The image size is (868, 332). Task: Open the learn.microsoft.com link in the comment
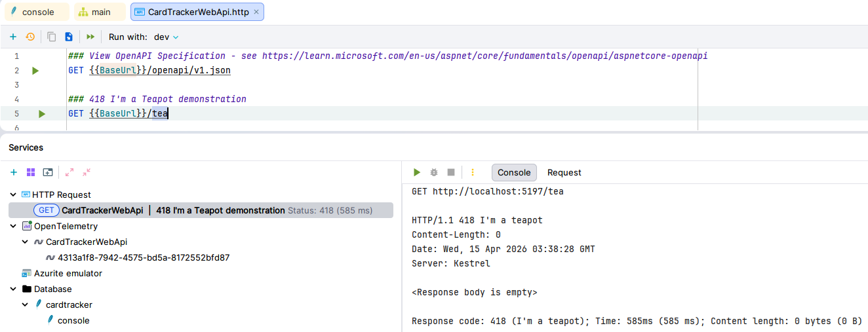point(484,56)
